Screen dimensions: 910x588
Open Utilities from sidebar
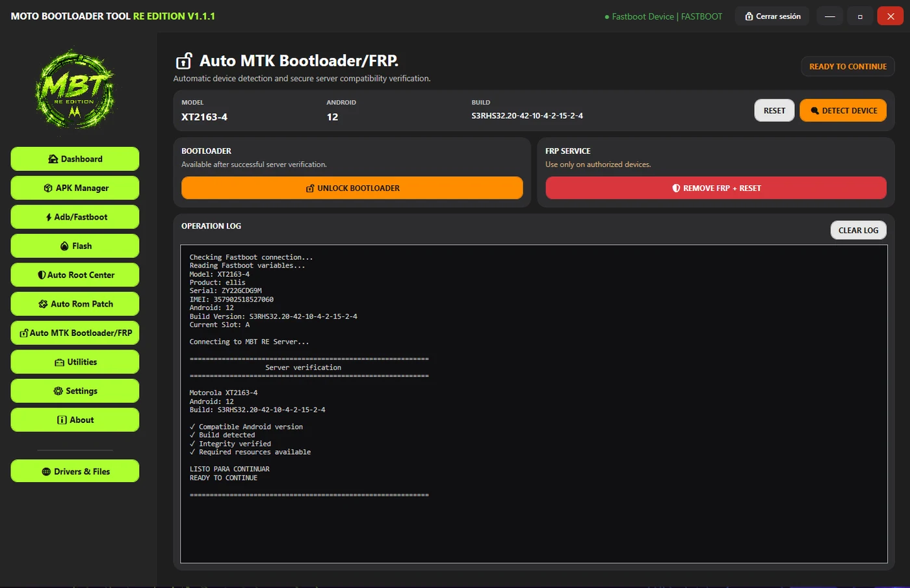tap(75, 362)
